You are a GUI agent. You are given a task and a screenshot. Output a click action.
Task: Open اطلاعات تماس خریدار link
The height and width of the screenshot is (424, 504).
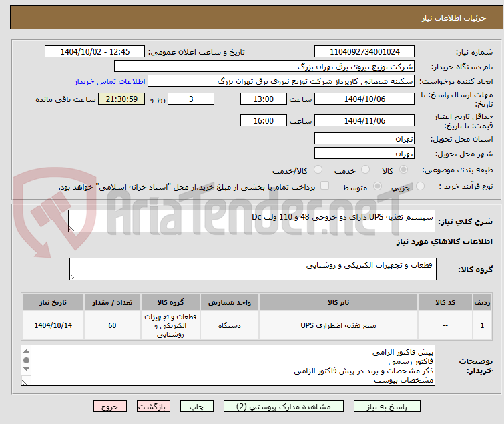pyautogui.click(x=110, y=81)
